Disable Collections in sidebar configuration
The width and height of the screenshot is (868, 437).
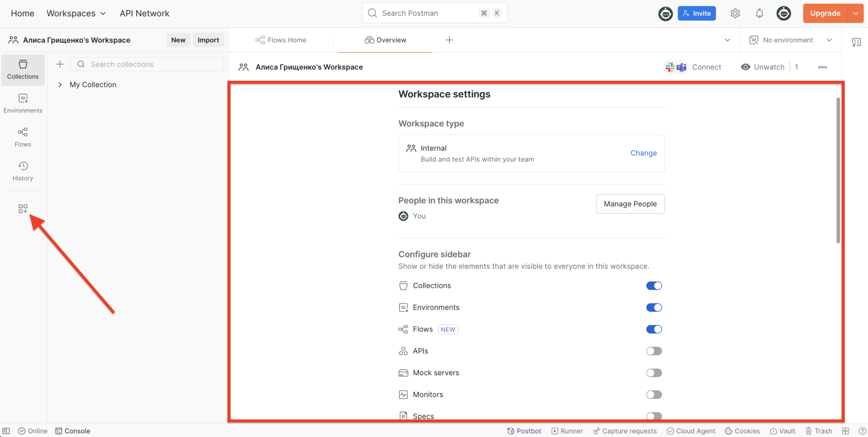(654, 286)
